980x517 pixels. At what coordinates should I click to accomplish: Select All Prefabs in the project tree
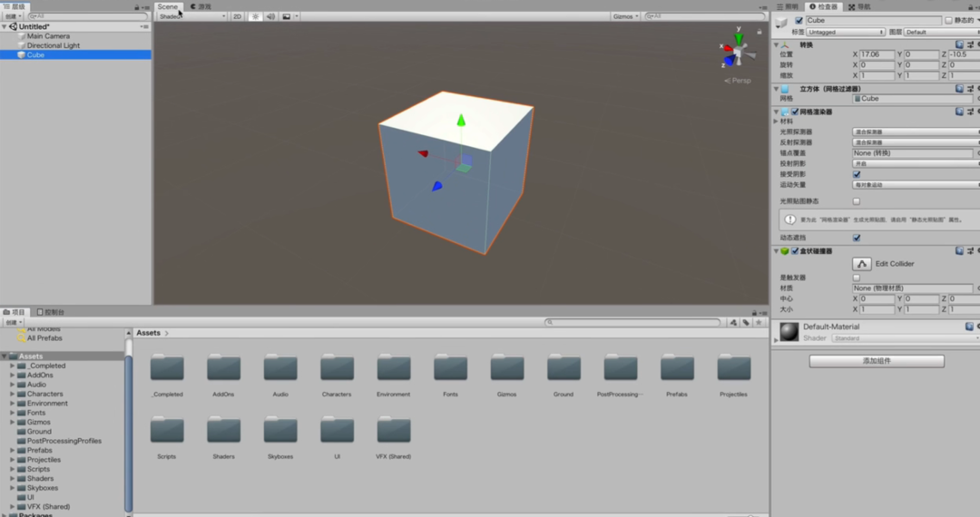point(44,337)
